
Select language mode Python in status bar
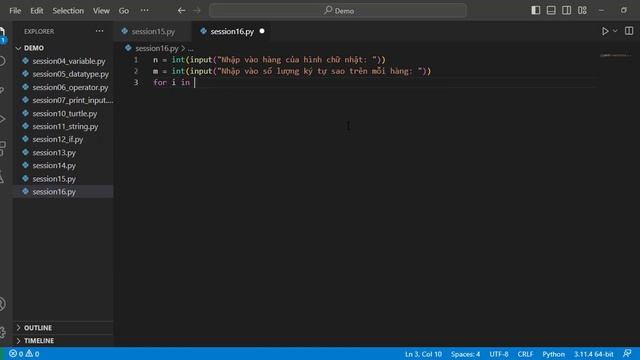pyautogui.click(x=553, y=354)
